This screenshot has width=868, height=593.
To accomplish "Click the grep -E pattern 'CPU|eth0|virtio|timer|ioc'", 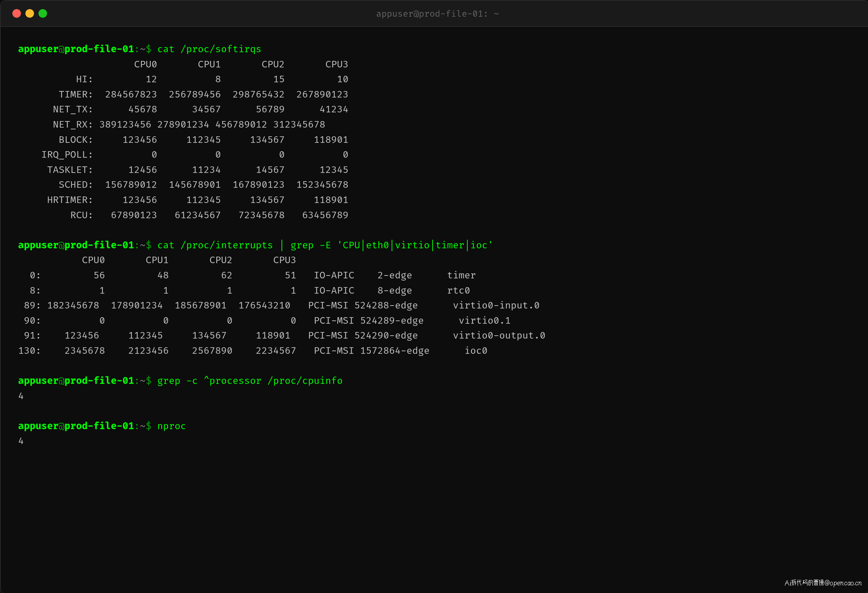I will (415, 245).
